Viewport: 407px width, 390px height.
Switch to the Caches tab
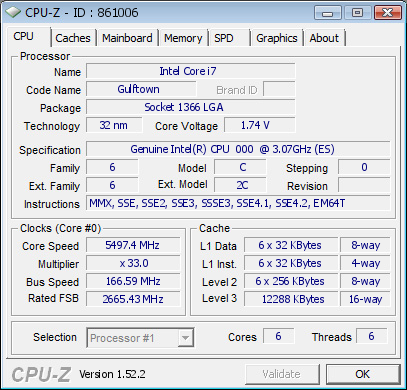pyautogui.click(x=73, y=38)
